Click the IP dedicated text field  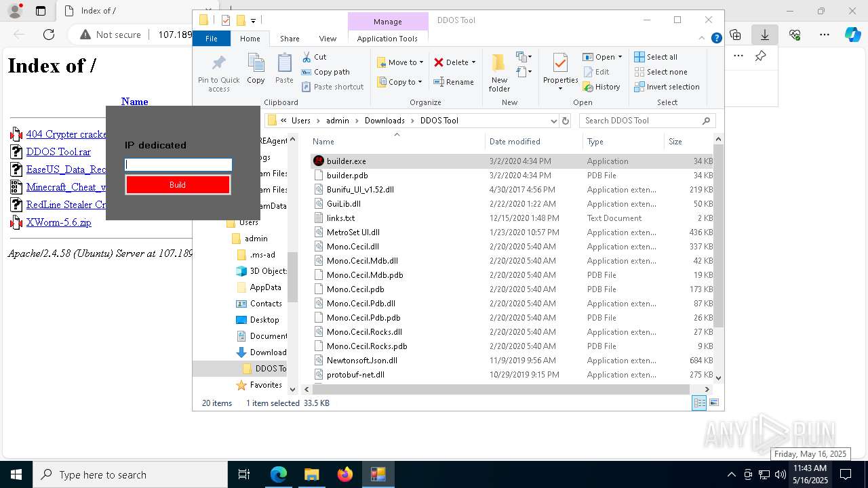[178, 165]
